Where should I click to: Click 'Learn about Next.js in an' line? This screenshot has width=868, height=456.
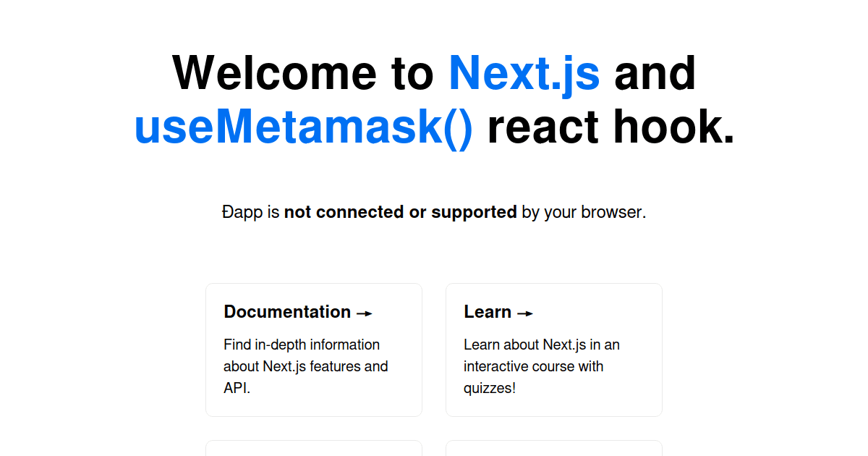click(542, 345)
